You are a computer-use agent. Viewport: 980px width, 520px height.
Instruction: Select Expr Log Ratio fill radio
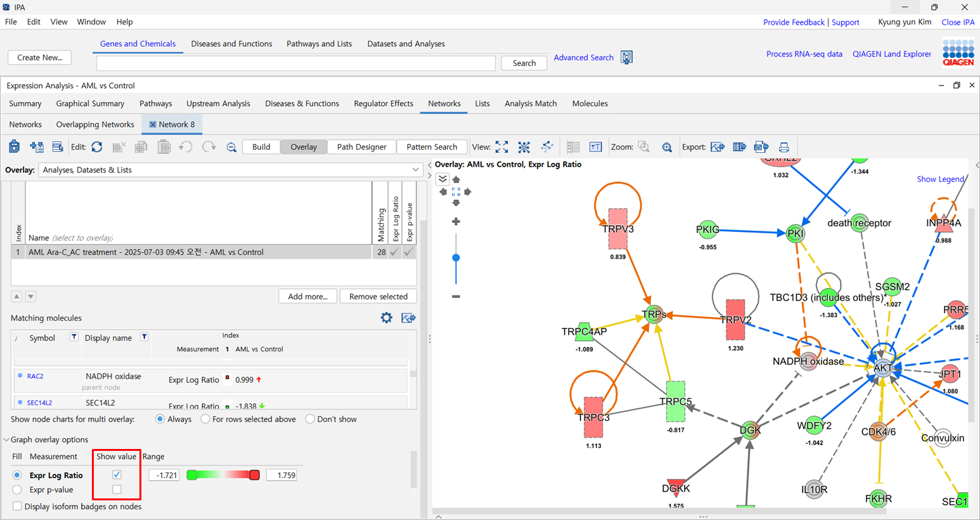point(17,475)
